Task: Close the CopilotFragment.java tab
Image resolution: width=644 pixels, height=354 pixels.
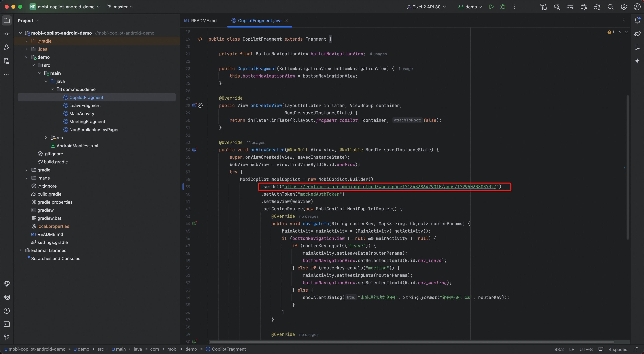Action: tap(287, 20)
